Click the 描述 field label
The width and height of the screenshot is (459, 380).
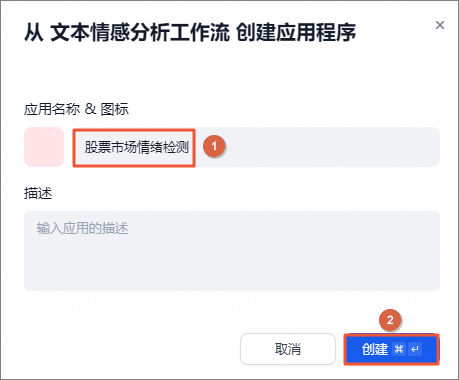pyautogui.click(x=38, y=193)
